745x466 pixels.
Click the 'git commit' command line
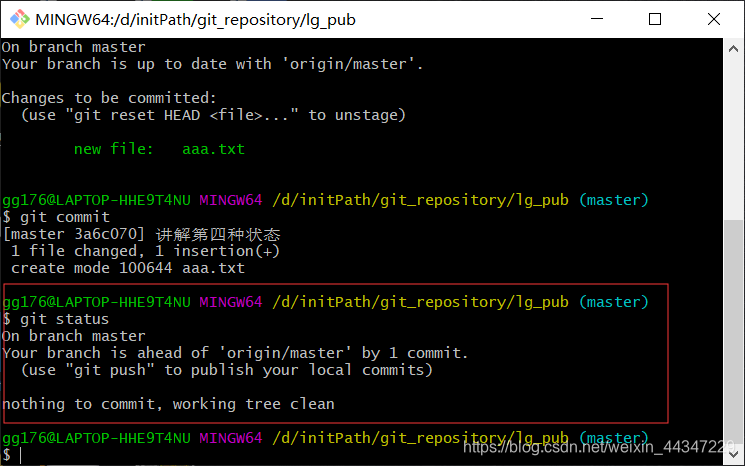click(56, 217)
